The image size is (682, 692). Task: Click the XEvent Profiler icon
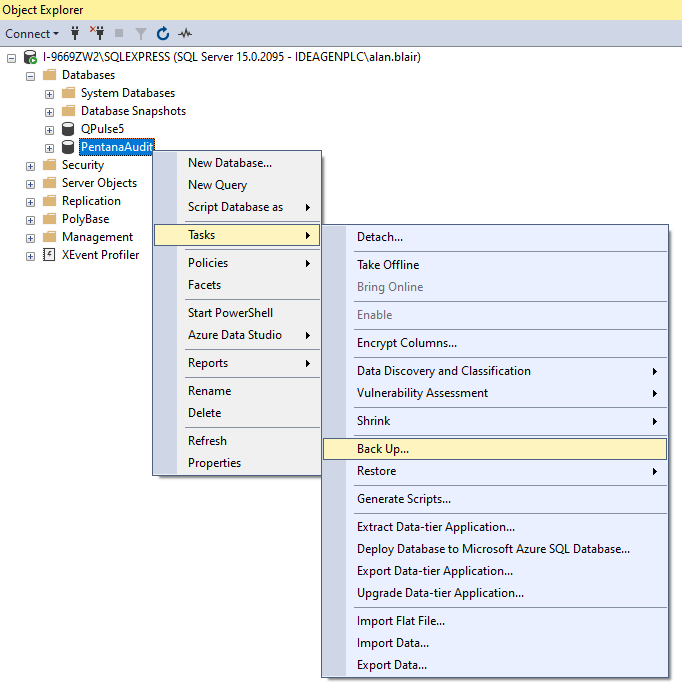click(x=49, y=255)
